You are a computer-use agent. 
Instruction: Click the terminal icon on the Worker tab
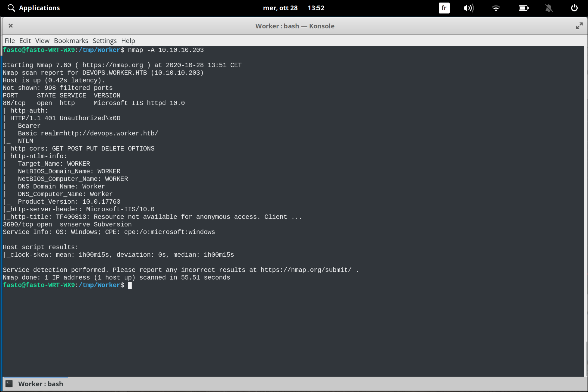[9, 384]
